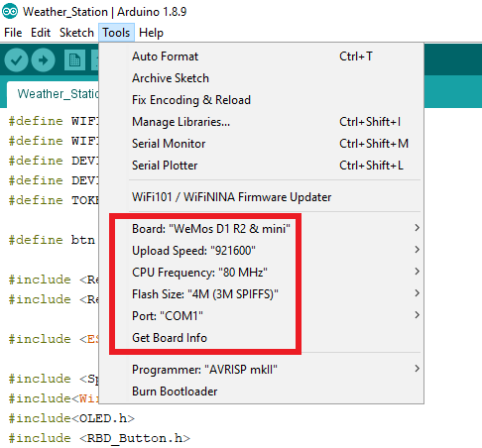
Task: Open the File menu
Action: click(13, 33)
